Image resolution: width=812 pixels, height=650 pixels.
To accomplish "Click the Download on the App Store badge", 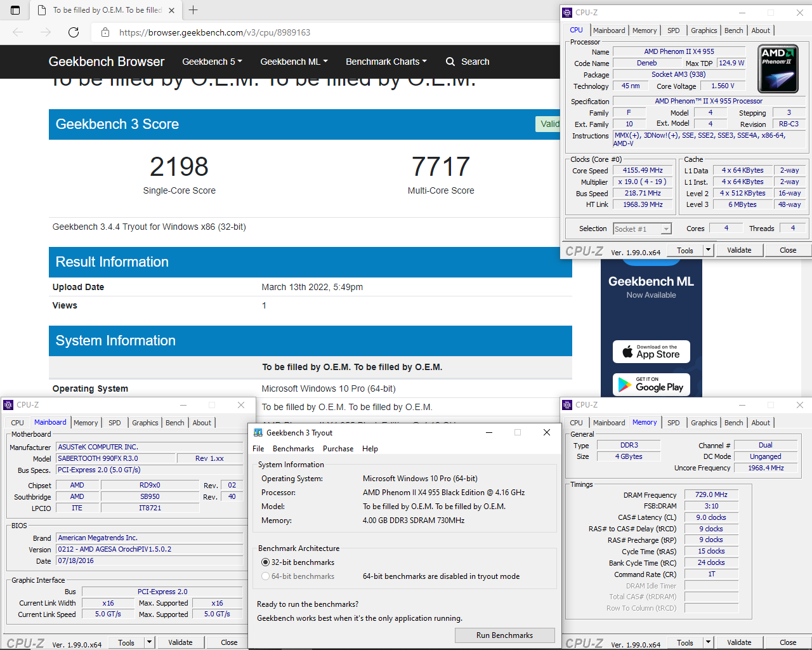I will click(x=652, y=352).
